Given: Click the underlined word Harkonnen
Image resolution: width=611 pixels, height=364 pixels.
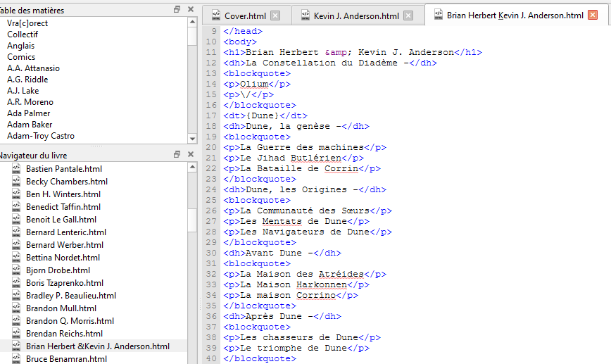Looking at the screenshot, I should (322, 284).
